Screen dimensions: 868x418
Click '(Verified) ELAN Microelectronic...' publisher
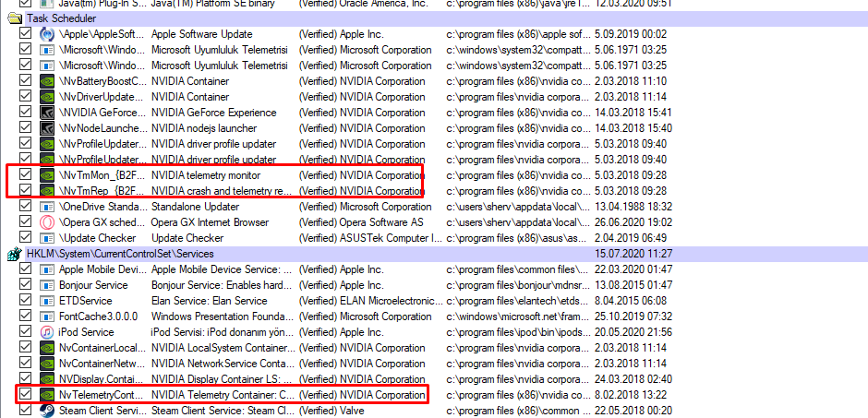point(370,301)
